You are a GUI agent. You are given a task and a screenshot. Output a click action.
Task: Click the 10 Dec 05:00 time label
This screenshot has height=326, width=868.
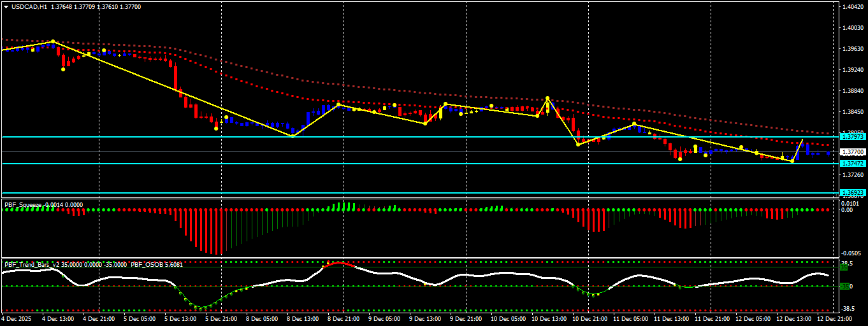508,318
